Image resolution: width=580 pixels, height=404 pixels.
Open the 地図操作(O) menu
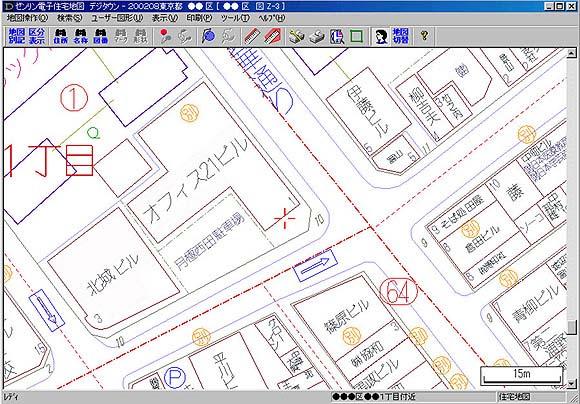click(x=27, y=18)
